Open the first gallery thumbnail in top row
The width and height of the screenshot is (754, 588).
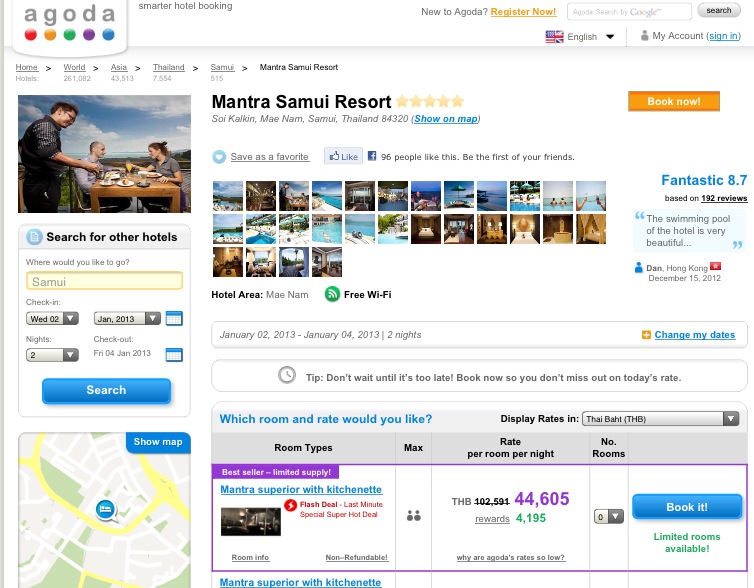(228, 196)
